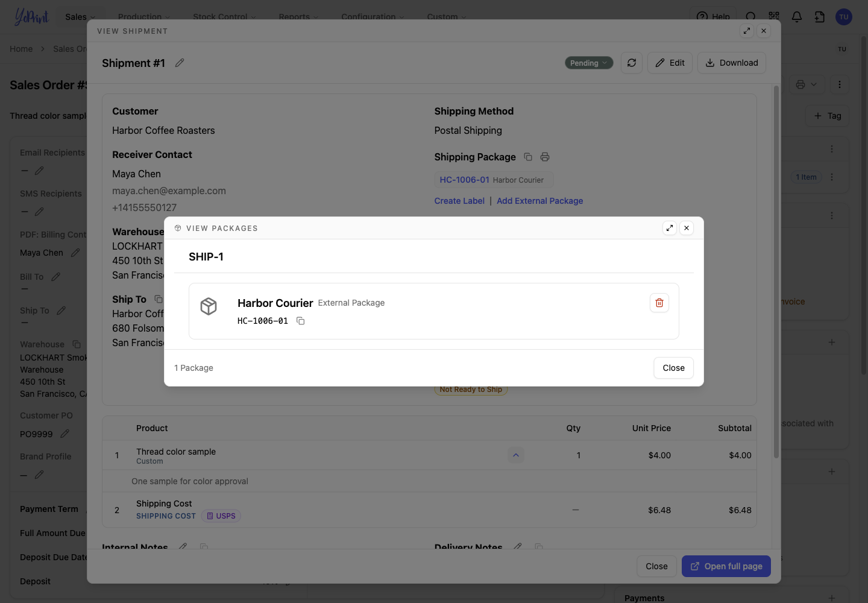Edit Bill To on the sales order page
This screenshot has height=603, width=868.
55,277
